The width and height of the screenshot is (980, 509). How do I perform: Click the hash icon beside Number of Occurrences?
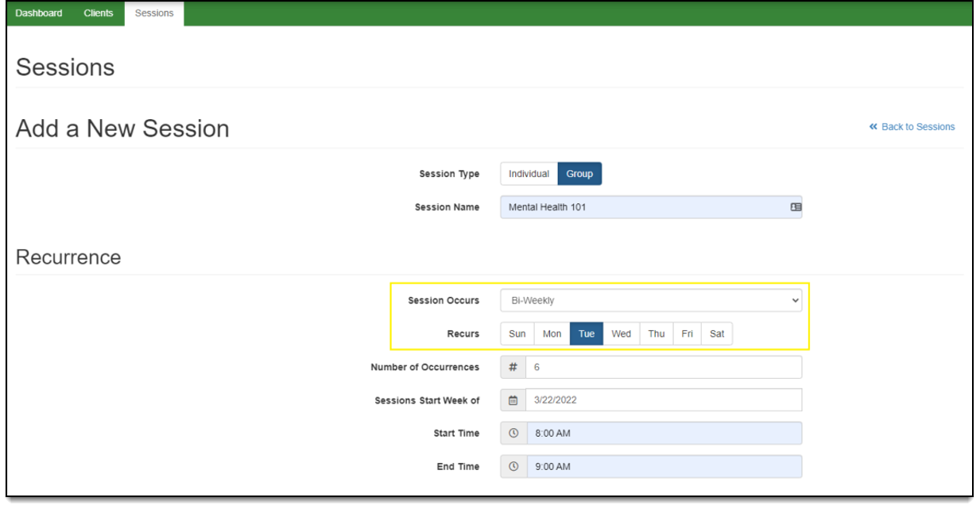(x=513, y=368)
